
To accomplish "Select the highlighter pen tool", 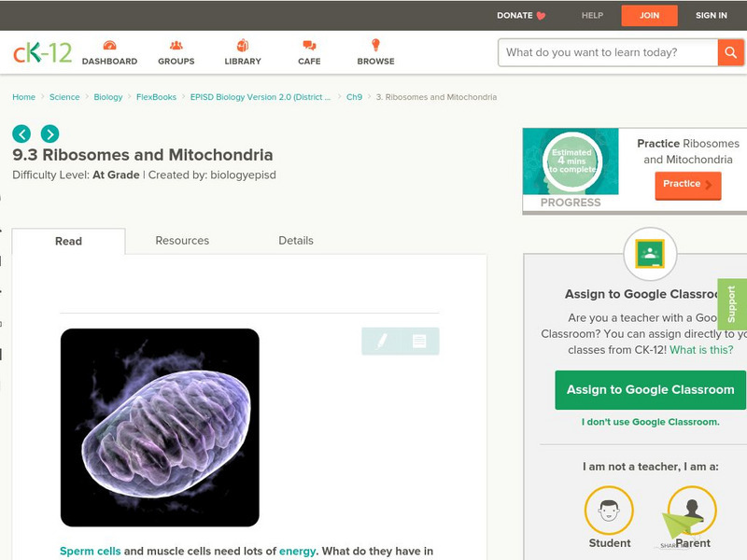I will tap(382, 342).
